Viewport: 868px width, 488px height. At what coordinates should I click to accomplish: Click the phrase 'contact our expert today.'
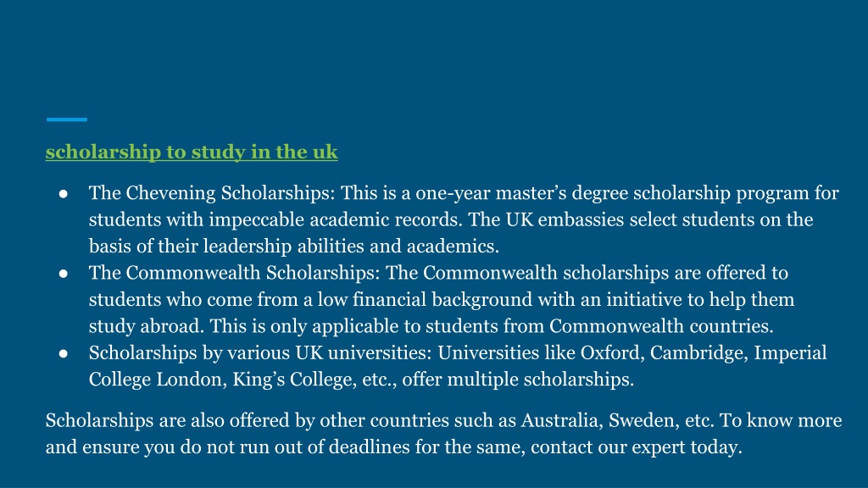637,447
